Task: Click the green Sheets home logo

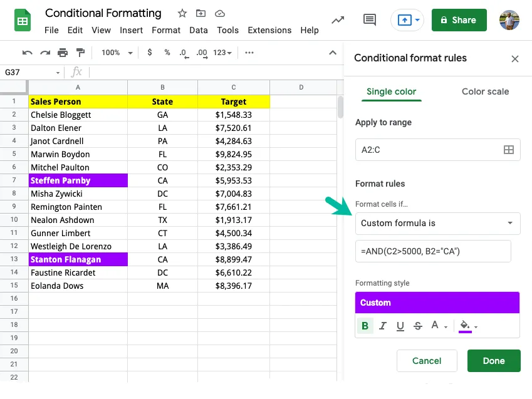Action: point(23,19)
